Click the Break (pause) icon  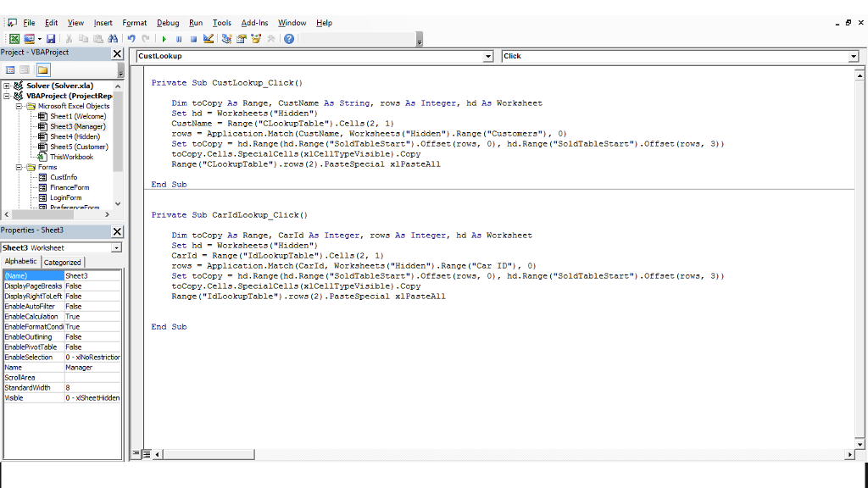pos(179,38)
